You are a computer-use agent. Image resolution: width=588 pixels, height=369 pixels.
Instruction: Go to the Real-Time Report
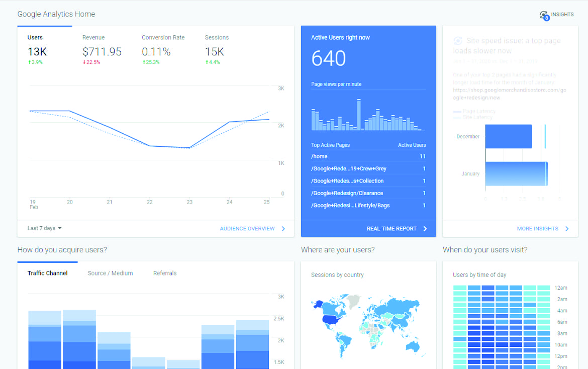click(x=397, y=228)
